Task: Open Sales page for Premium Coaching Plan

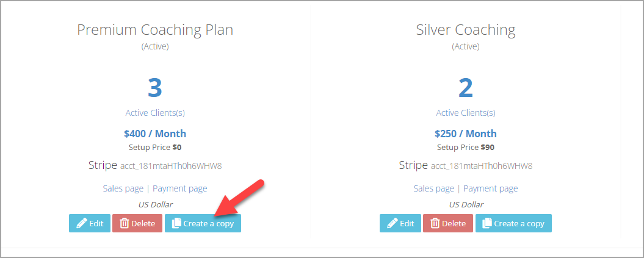Action: pos(123,188)
